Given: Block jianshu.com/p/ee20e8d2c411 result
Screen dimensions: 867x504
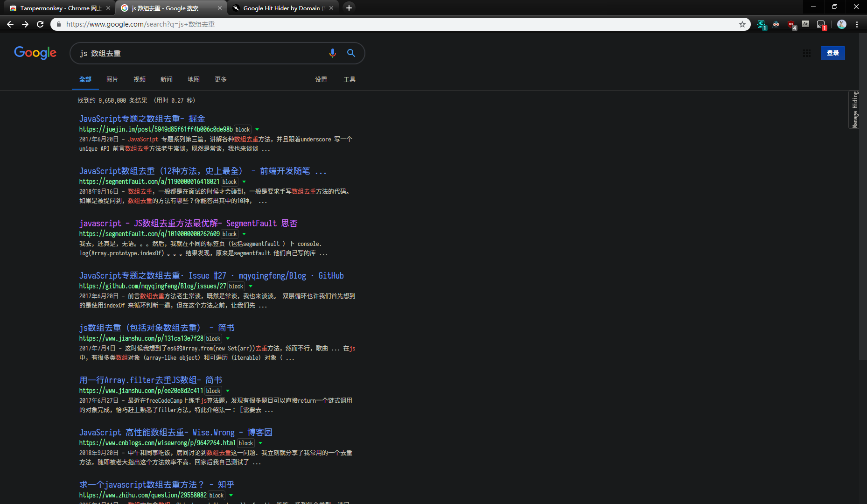Looking at the screenshot, I should pos(213,391).
